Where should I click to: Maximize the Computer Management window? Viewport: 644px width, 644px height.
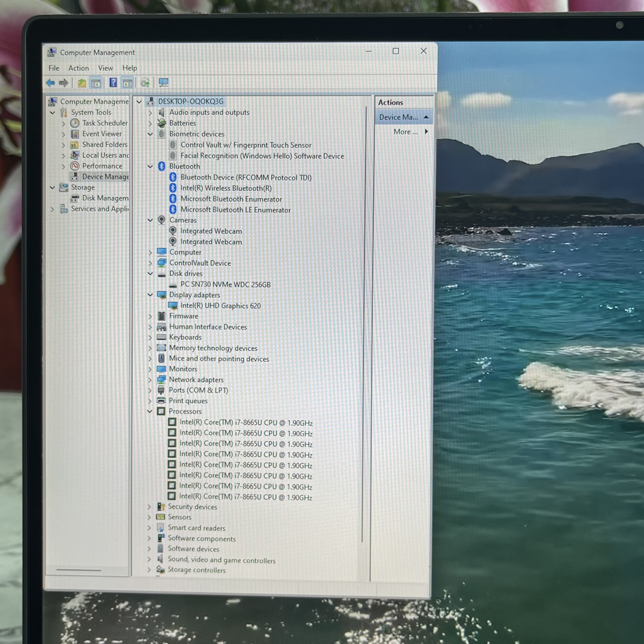396,51
